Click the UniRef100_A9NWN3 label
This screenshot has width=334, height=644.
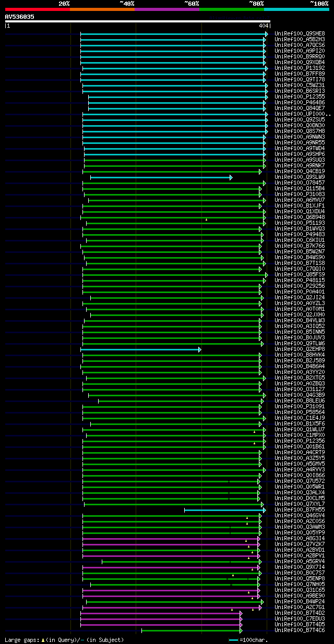300,137
